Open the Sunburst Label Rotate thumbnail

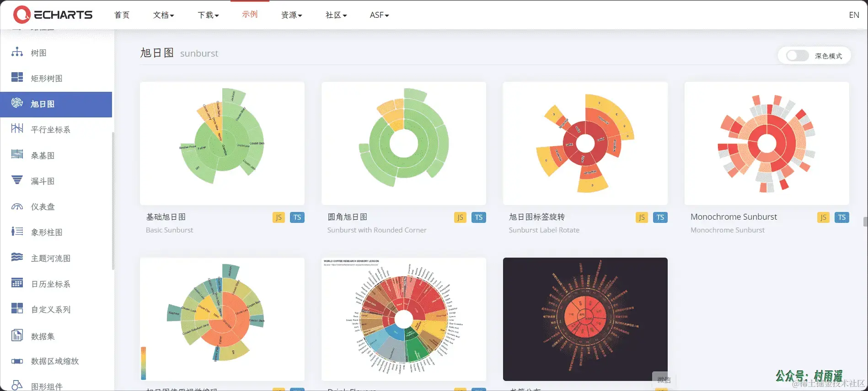[585, 143]
